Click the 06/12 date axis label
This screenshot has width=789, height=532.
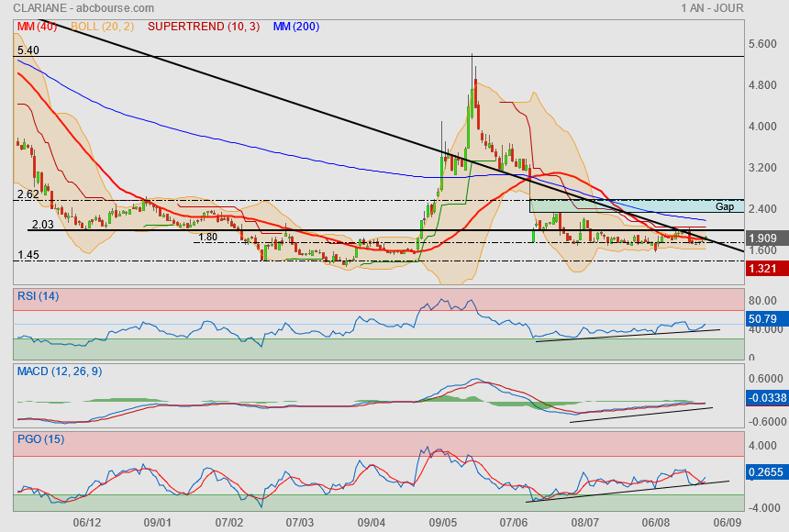point(86,523)
